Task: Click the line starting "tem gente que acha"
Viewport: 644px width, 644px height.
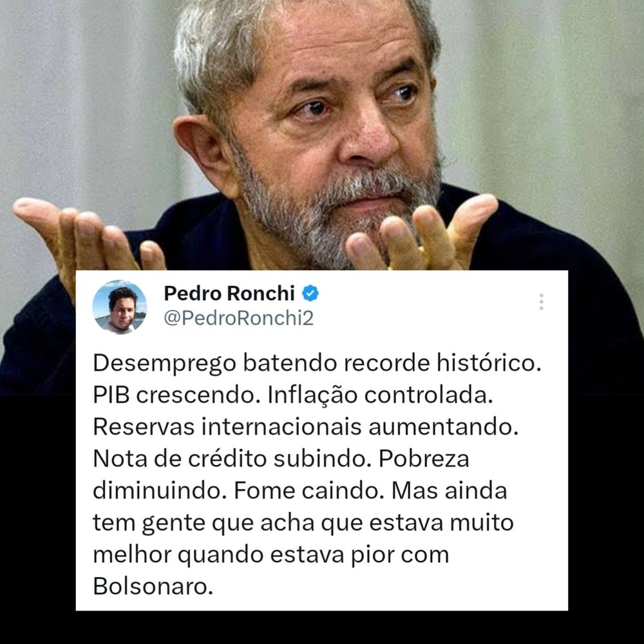Action: point(303,523)
